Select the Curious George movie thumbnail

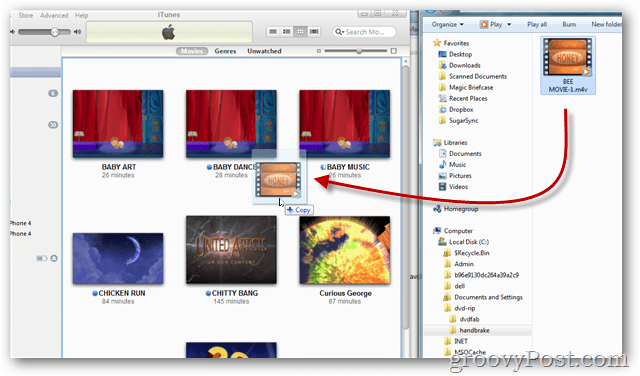[344, 250]
